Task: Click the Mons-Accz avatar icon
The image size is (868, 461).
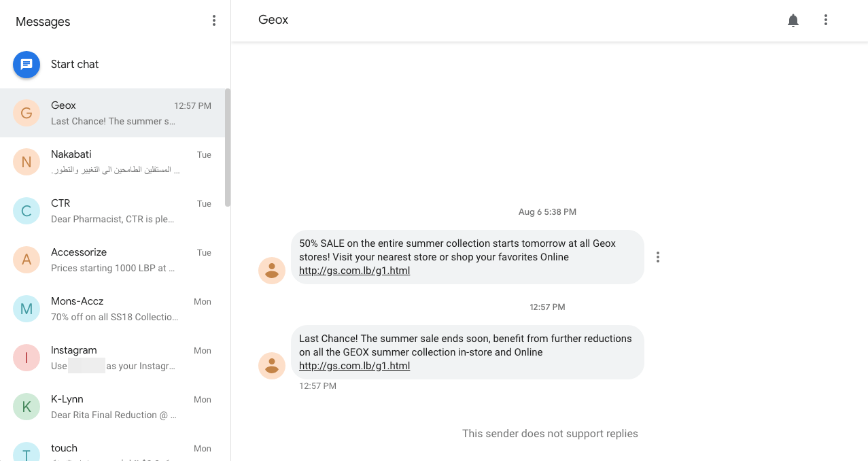Action: 27,309
